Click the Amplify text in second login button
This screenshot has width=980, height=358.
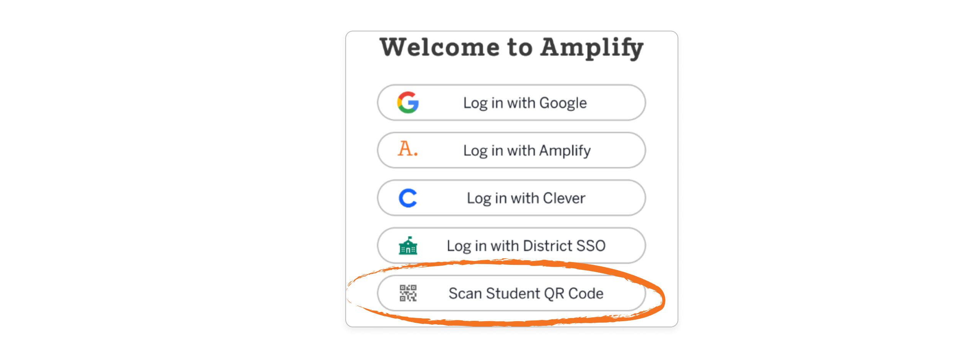(x=565, y=150)
